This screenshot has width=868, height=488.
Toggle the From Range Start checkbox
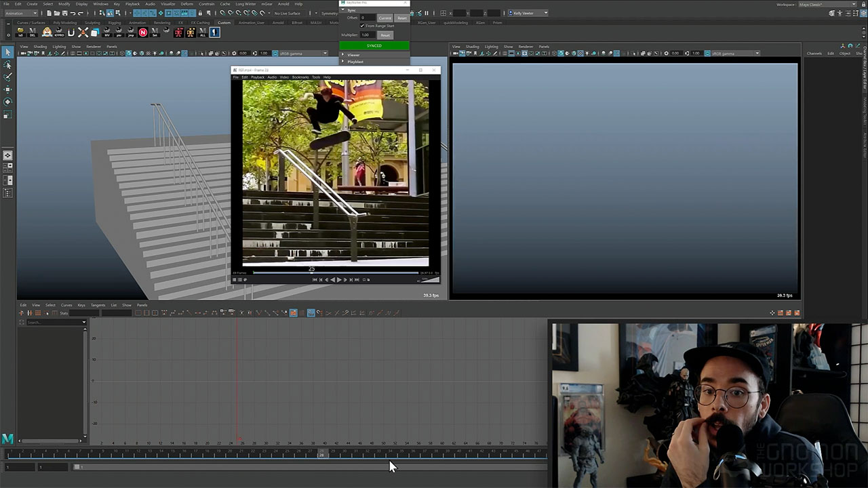(362, 26)
